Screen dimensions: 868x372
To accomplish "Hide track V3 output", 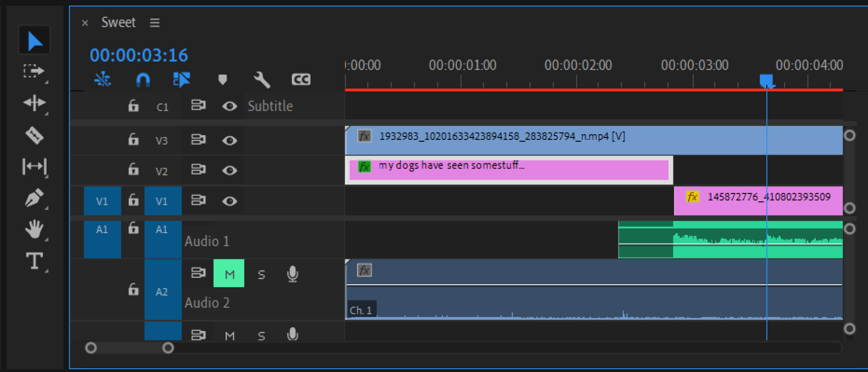I will tap(229, 140).
